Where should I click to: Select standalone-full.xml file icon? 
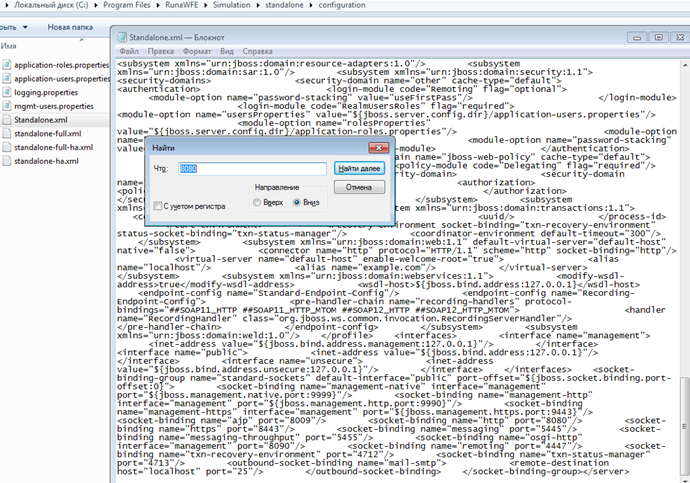pyautogui.click(x=7, y=133)
